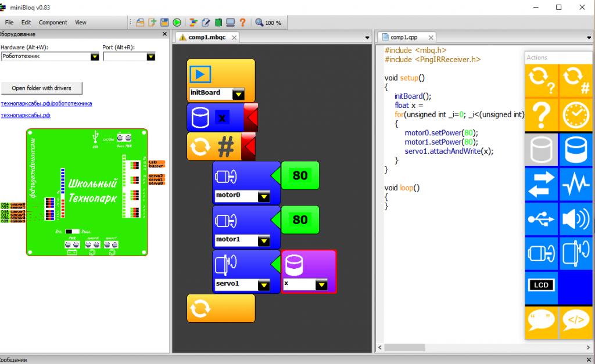Screen dimensions: 595x364
Task: Open the Port selection dropdown
Action: coord(151,57)
